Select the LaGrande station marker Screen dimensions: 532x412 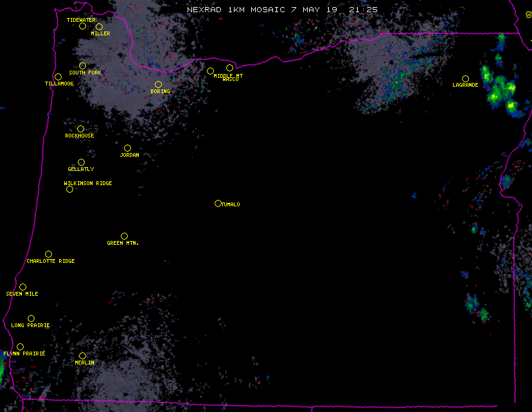(x=465, y=78)
